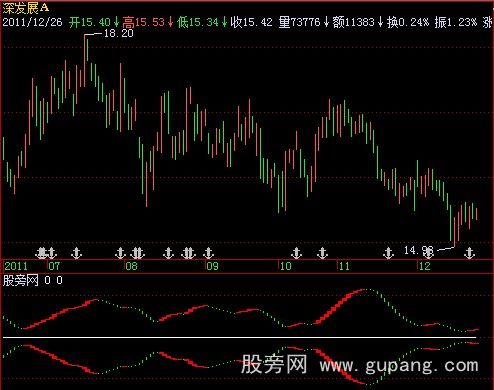Click the info marker just after the 10 label
The image size is (494, 390).
(x=296, y=253)
